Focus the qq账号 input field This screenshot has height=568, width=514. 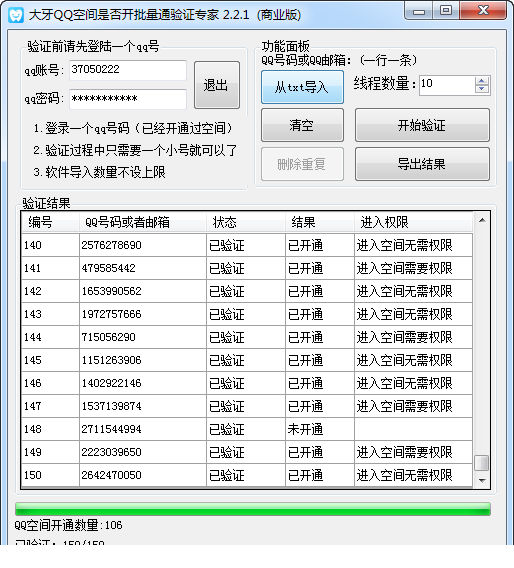tap(128, 70)
